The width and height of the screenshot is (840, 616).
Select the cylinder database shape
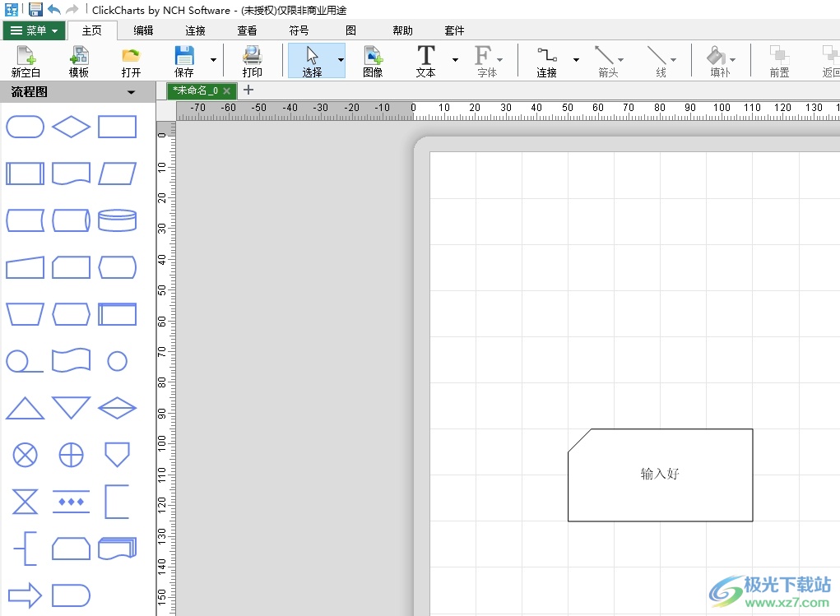117,220
